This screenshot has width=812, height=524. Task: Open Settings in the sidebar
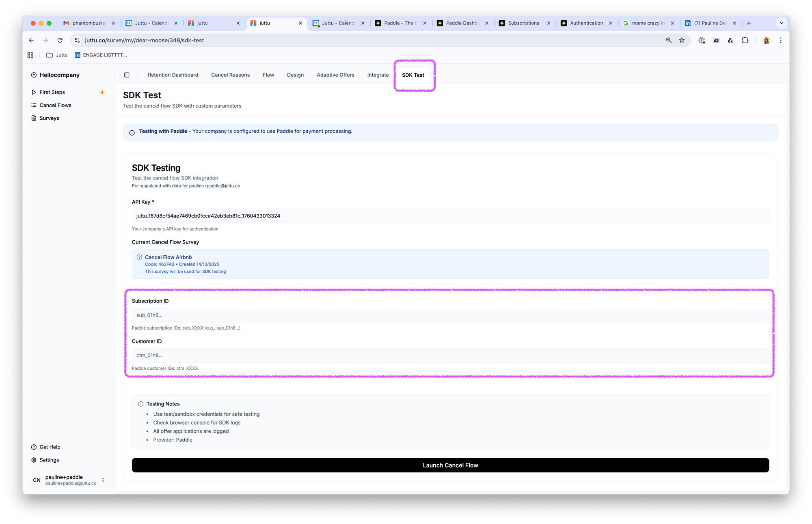(49, 460)
